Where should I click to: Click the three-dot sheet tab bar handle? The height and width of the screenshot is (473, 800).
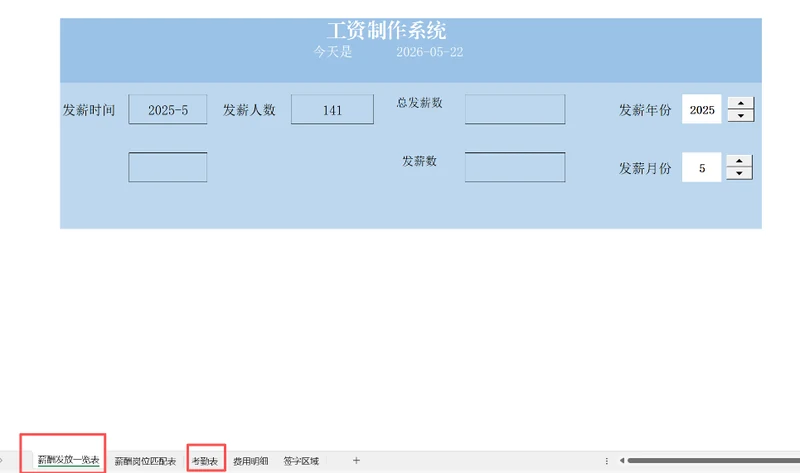point(607,461)
